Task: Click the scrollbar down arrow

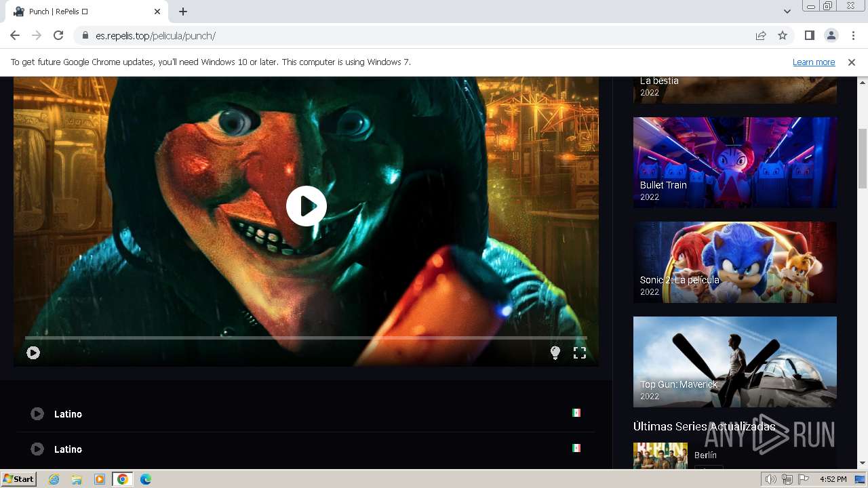Action: pos(863,463)
